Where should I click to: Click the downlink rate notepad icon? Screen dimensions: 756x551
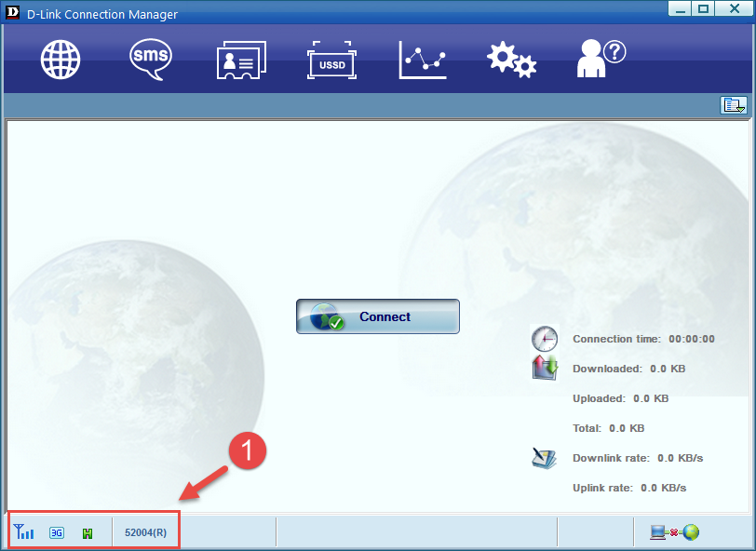tap(545, 458)
